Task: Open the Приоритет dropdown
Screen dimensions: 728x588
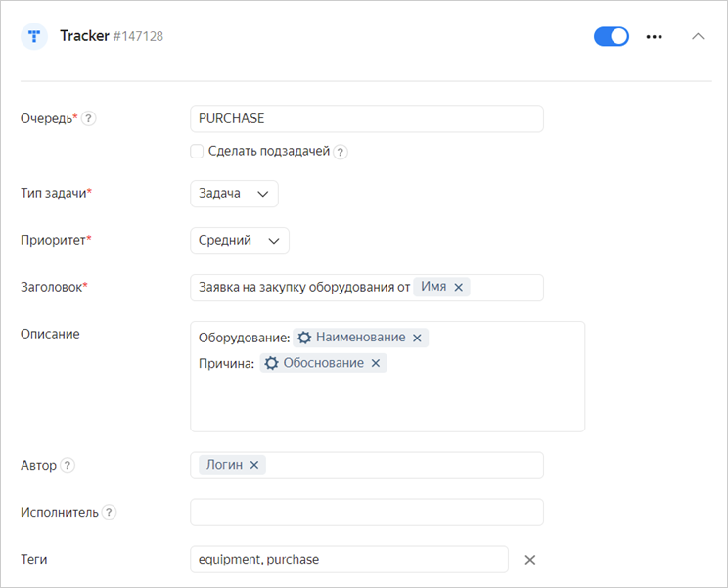Action: (x=239, y=240)
